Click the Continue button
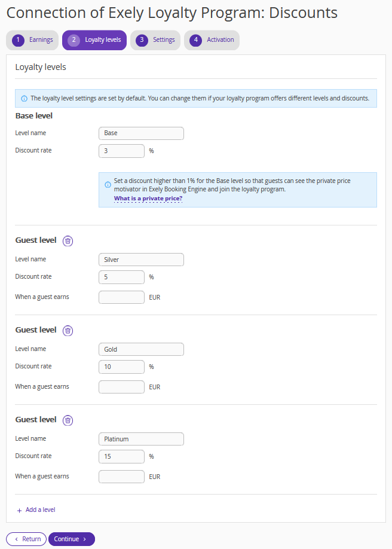The image size is (392, 549). (72, 539)
